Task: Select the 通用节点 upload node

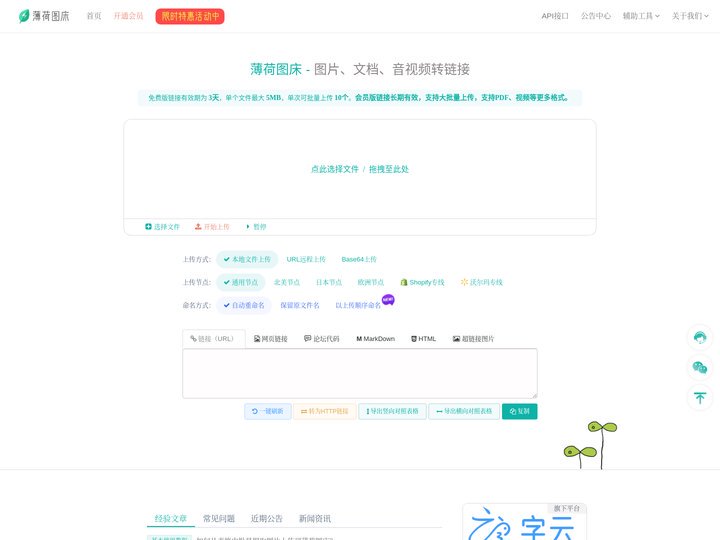Action: [x=241, y=282]
